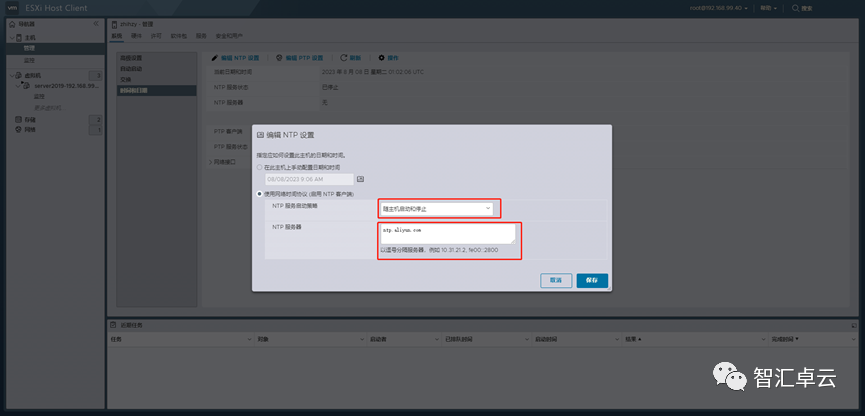Screen dimensions: 865x416
Task: Switch to the Packages tab
Action: click(x=179, y=36)
